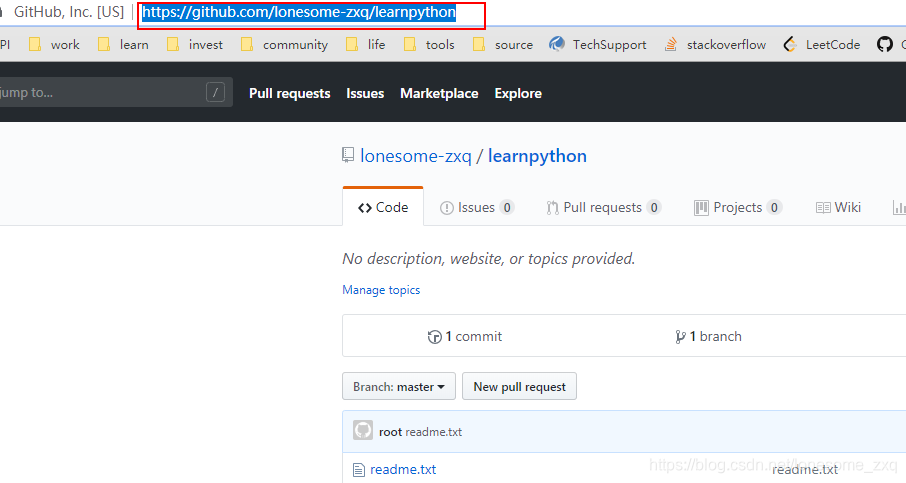Click the graph Insights tab icon
Viewport: 906px width, 483px height.
899,207
